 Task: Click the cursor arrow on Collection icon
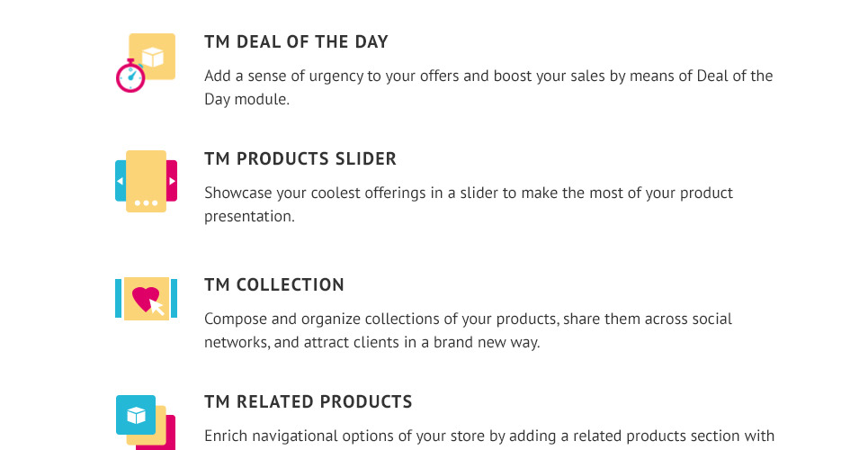point(157,307)
